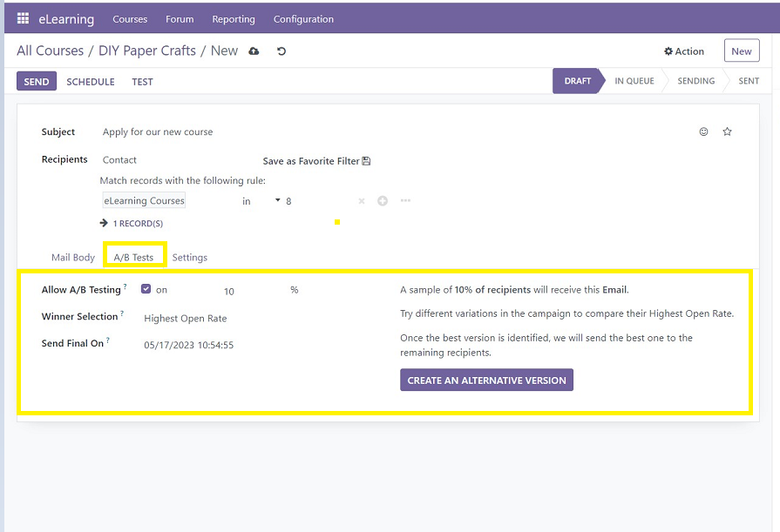Click the Send Final On help tooltip
This screenshot has width=780, height=532.
108,340
